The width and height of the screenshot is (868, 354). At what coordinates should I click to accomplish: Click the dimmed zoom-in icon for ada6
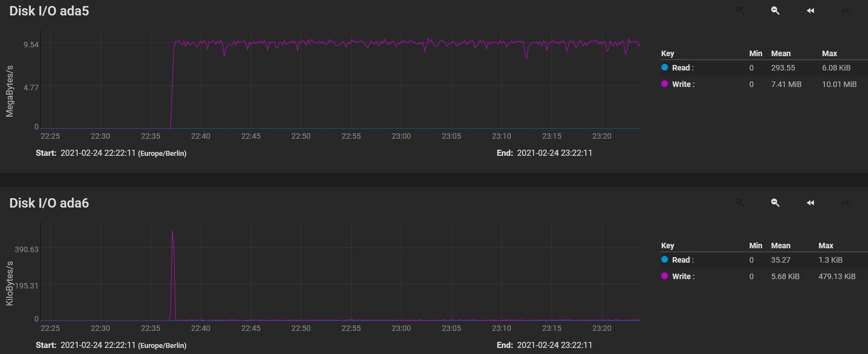tap(740, 203)
